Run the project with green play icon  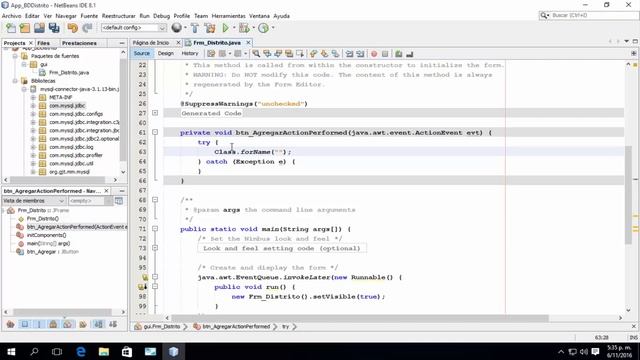pyautogui.click(x=225, y=28)
